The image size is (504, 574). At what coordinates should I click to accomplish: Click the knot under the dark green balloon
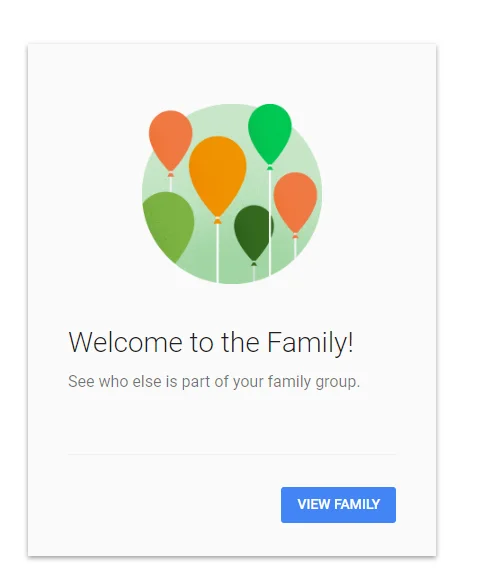pyautogui.click(x=254, y=264)
